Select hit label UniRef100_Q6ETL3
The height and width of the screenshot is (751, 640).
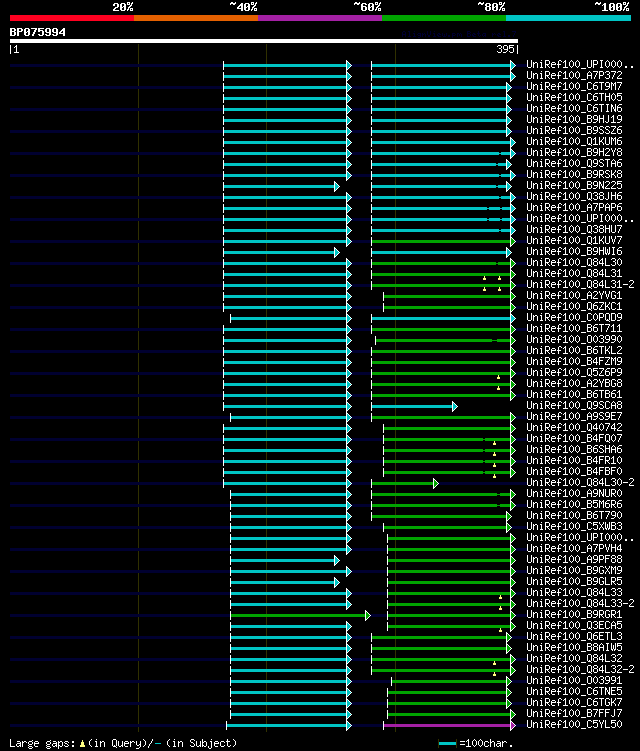tap(574, 637)
